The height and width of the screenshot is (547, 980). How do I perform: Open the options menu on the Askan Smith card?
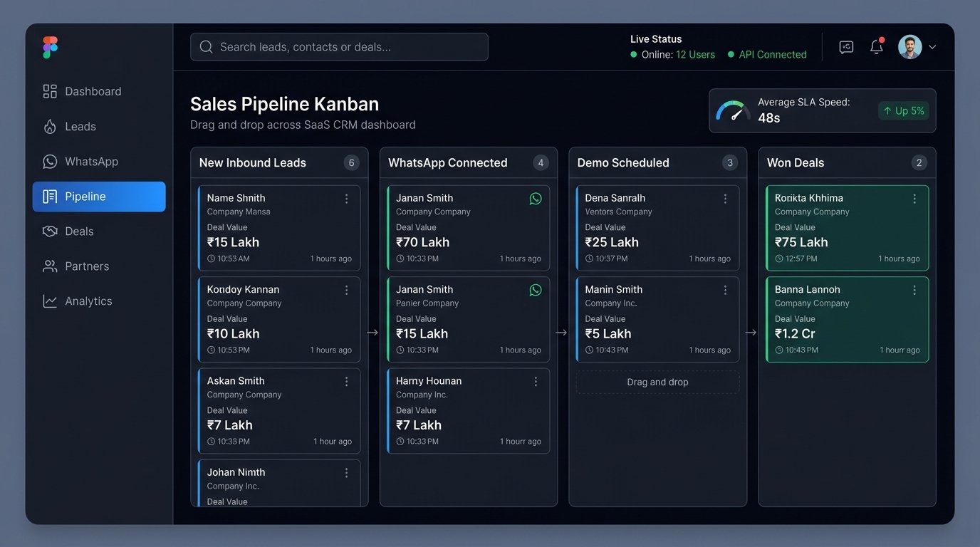347,382
